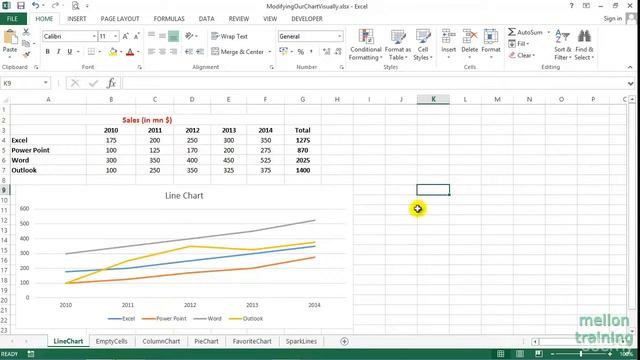Toggle center horizontal alignment
640x360 pixels.
pyautogui.click(x=162, y=51)
